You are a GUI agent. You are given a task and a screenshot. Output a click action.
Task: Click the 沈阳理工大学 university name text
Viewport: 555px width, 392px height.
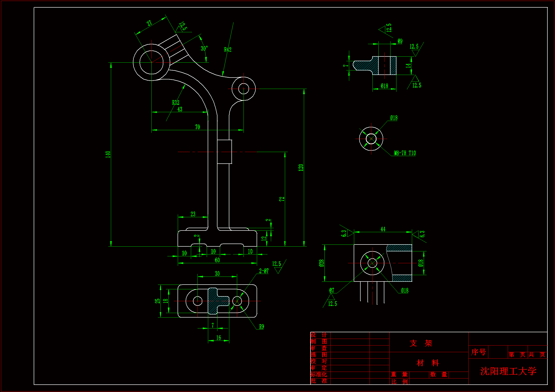click(x=508, y=371)
